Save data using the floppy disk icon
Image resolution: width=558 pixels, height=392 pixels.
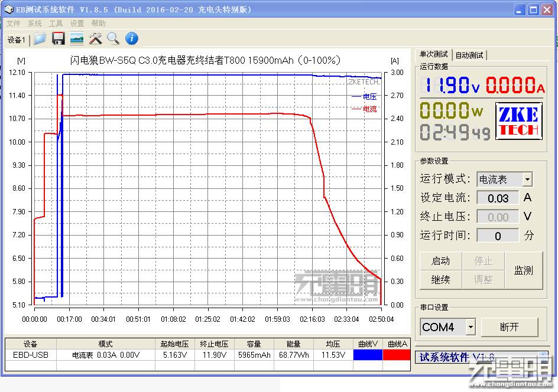tap(59, 38)
